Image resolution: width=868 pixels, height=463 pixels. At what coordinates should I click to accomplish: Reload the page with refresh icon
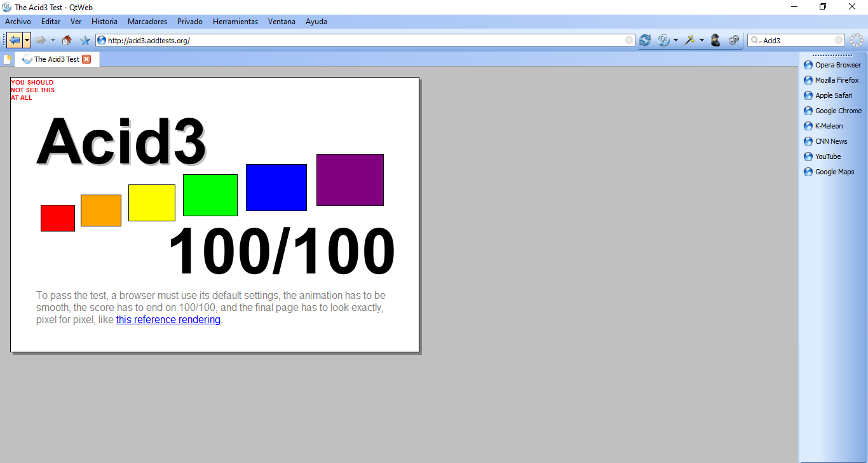(645, 40)
